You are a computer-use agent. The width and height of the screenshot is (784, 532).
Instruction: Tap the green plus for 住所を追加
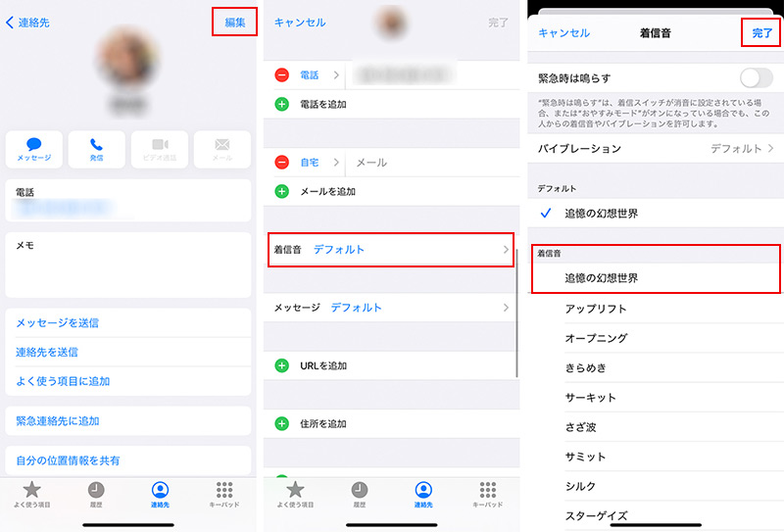(x=282, y=423)
